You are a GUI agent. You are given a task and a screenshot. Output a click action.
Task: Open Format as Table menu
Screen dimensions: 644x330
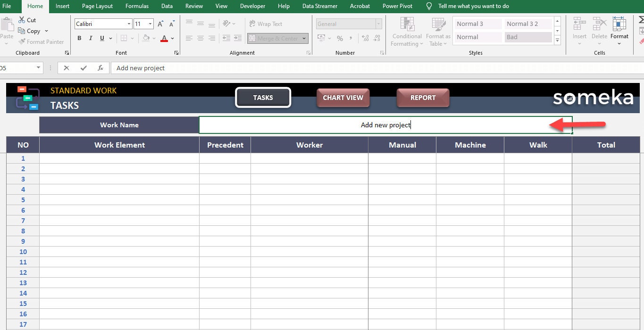[x=438, y=32]
